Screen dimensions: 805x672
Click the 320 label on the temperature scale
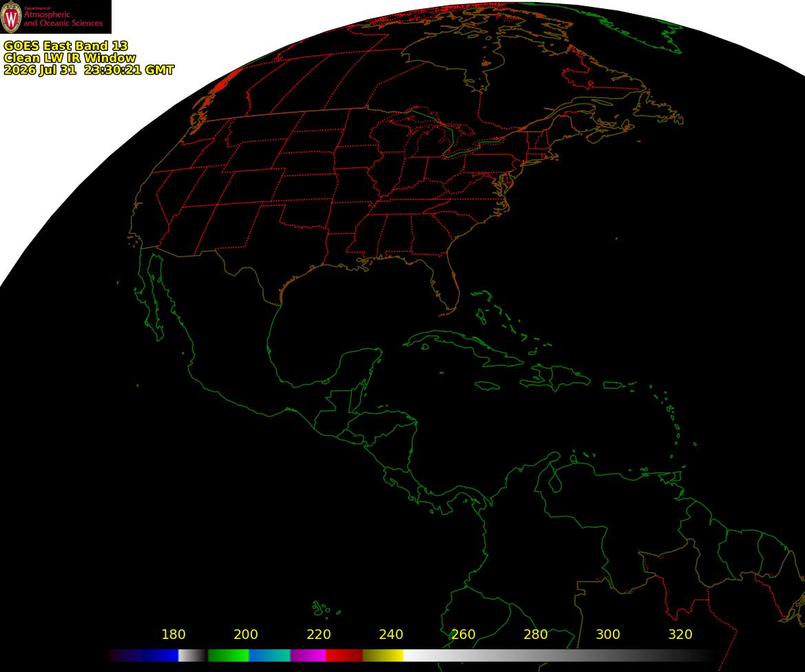680,635
